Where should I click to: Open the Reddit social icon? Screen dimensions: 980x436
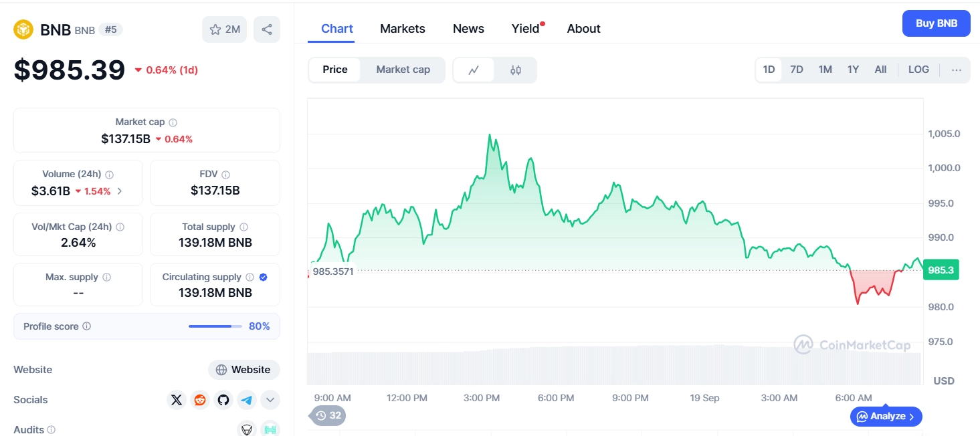pos(199,399)
